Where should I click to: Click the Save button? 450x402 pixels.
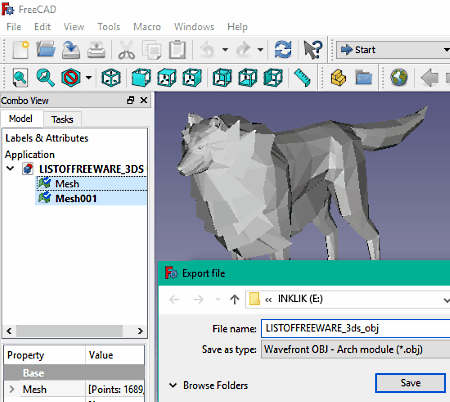pyautogui.click(x=410, y=383)
